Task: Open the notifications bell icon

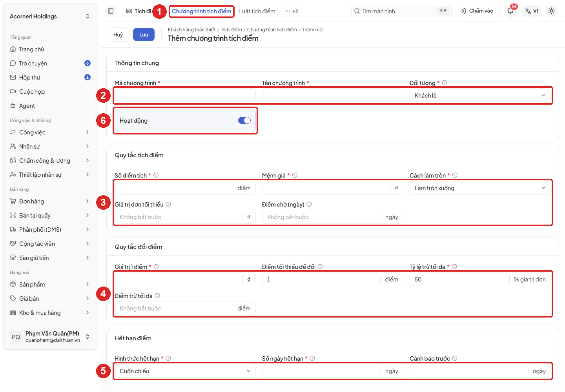Action: [x=510, y=11]
